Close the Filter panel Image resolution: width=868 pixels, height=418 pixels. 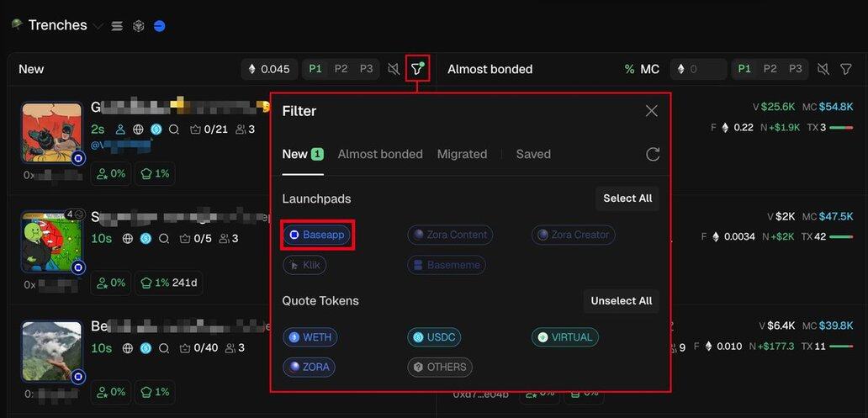point(651,111)
